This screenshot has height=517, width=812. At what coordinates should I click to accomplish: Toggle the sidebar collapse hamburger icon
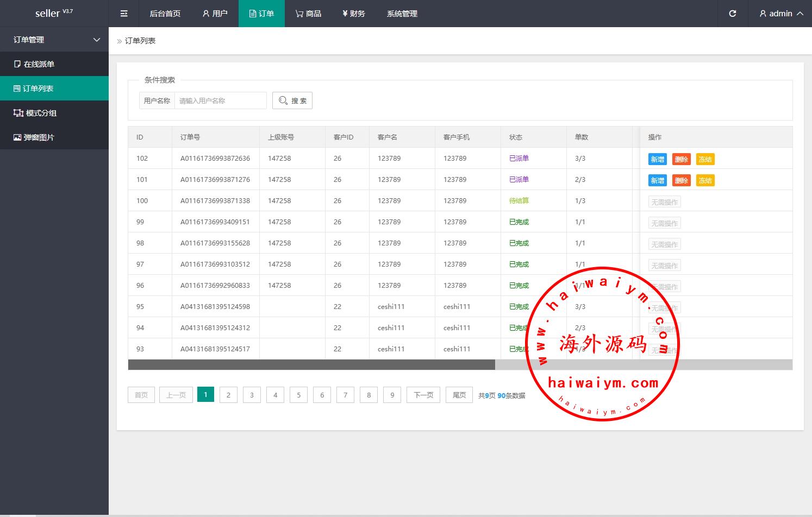point(124,14)
